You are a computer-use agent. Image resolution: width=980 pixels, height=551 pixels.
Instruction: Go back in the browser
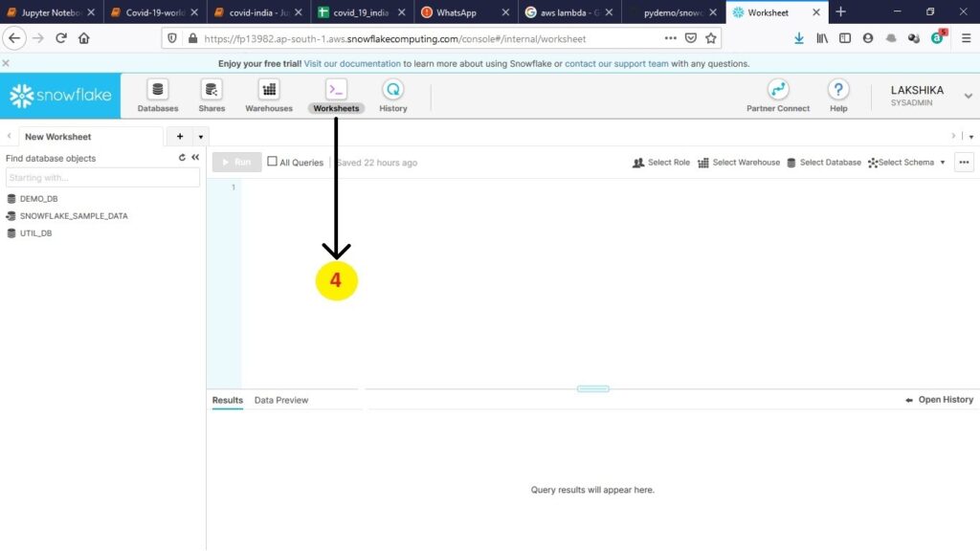click(x=14, y=38)
